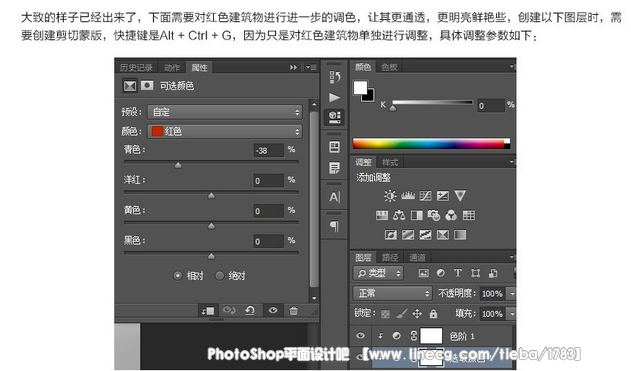Add a Color Balance adjustment (scales icon)
The image size is (631, 371).
pyautogui.click(x=399, y=215)
